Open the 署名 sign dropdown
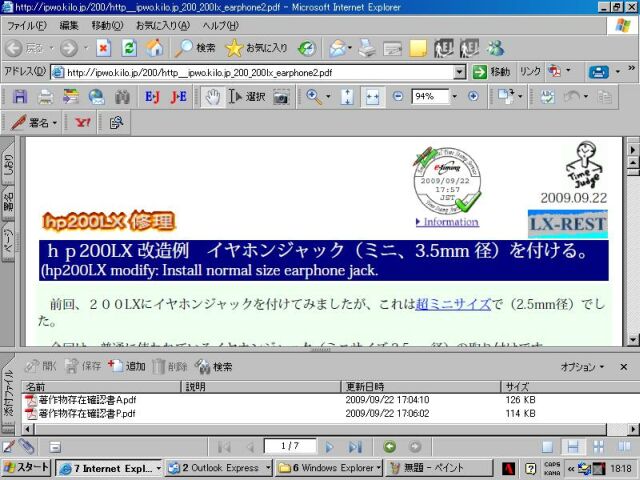Image resolution: width=640 pixels, height=480 pixels. click(x=36, y=122)
